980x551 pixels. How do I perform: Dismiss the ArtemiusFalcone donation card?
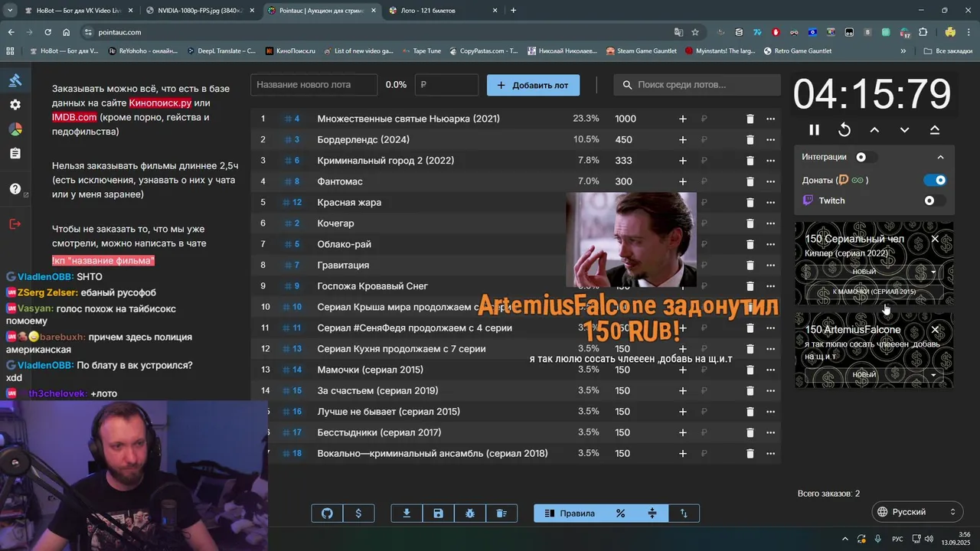[935, 330]
